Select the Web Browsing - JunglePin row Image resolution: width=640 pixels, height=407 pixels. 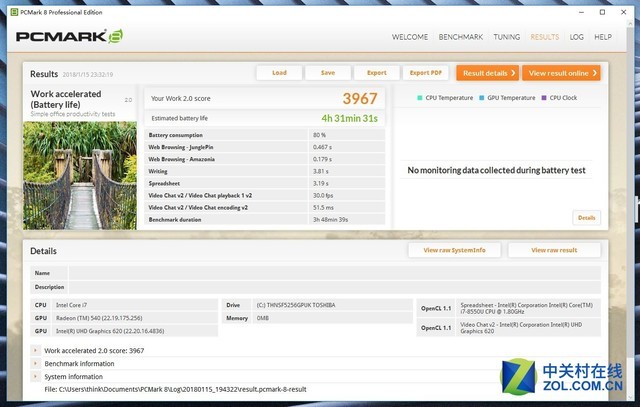(264, 147)
